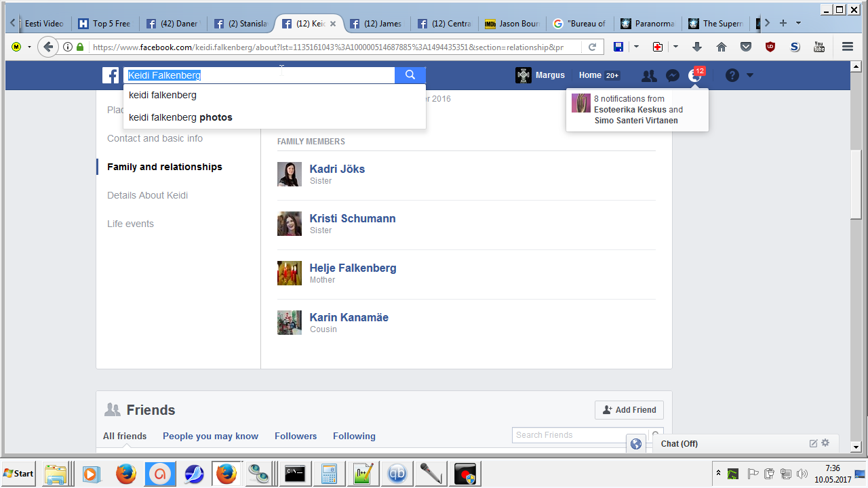Open a new tab with the plus button

(x=783, y=23)
